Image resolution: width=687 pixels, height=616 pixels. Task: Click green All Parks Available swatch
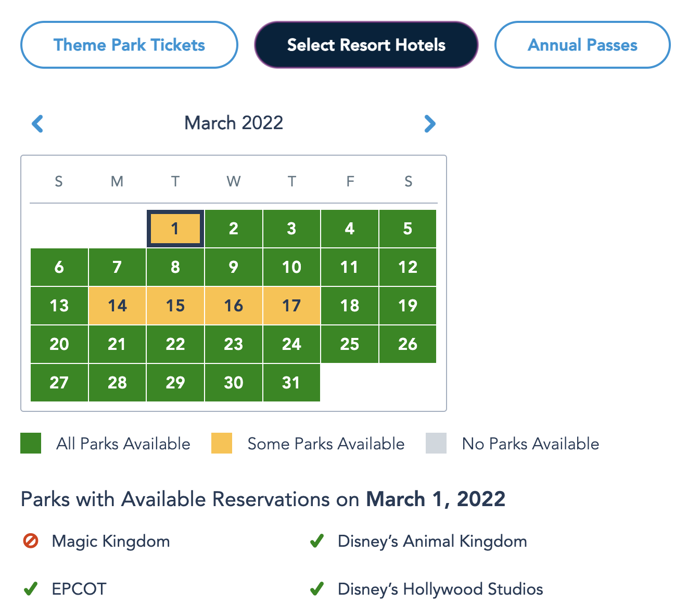tap(31, 443)
